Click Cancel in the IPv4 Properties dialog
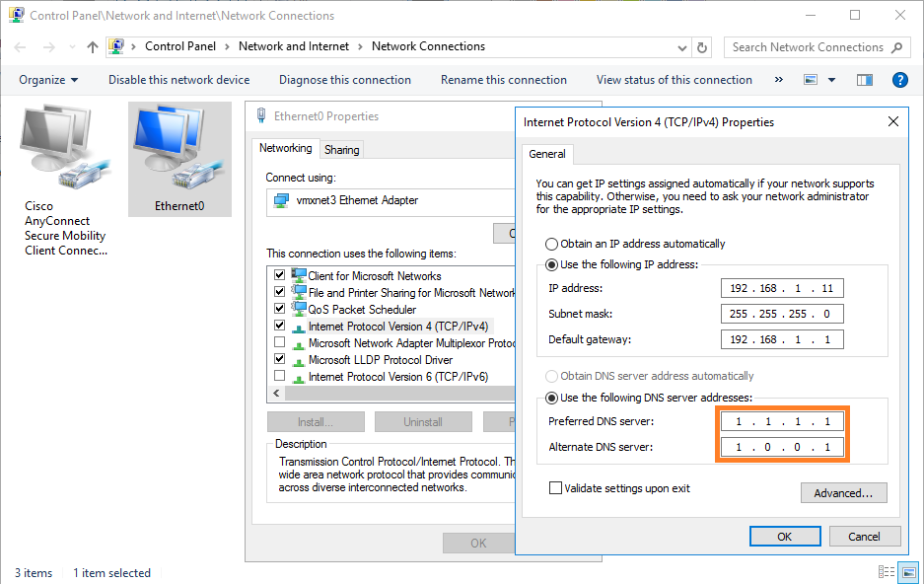 [x=863, y=537]
